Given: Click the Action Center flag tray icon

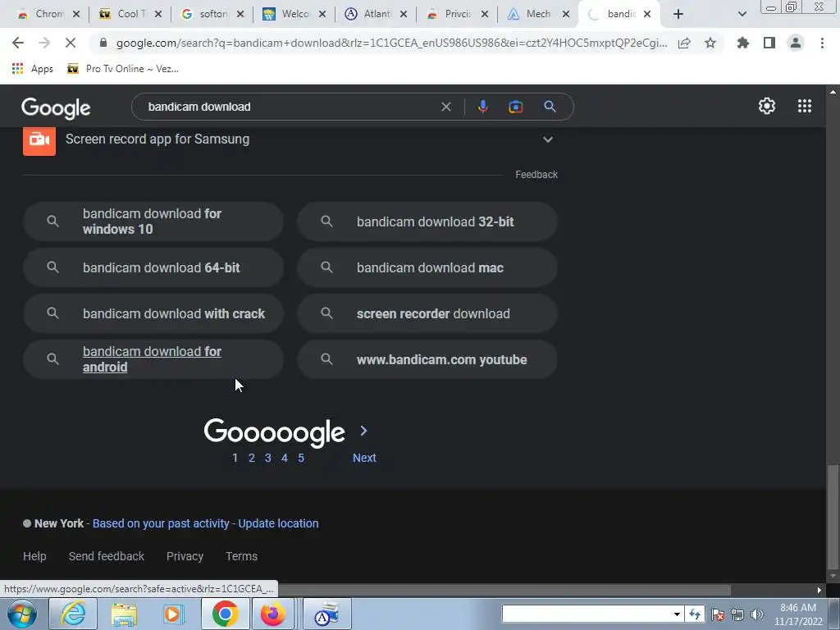Looking at the screenshot, I should (x=718, y=614).
